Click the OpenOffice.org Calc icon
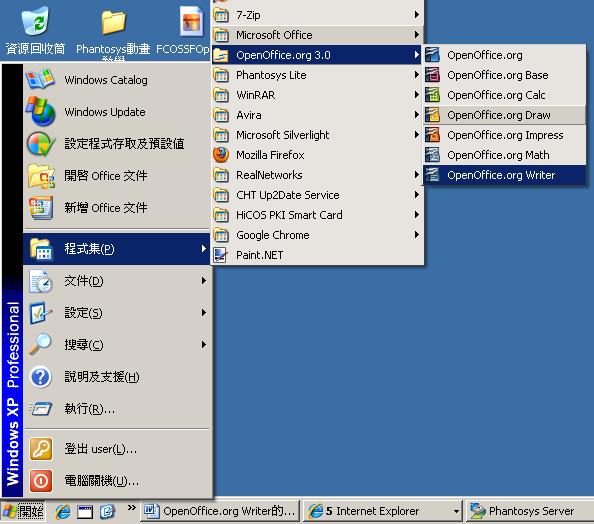 [432, 95]
